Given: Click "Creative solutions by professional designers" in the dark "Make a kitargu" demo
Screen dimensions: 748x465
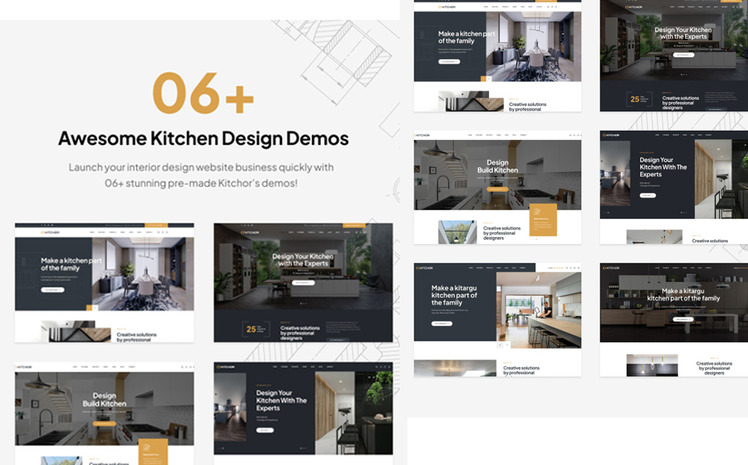Looking at the screenshot, I should tap(714, 368).
